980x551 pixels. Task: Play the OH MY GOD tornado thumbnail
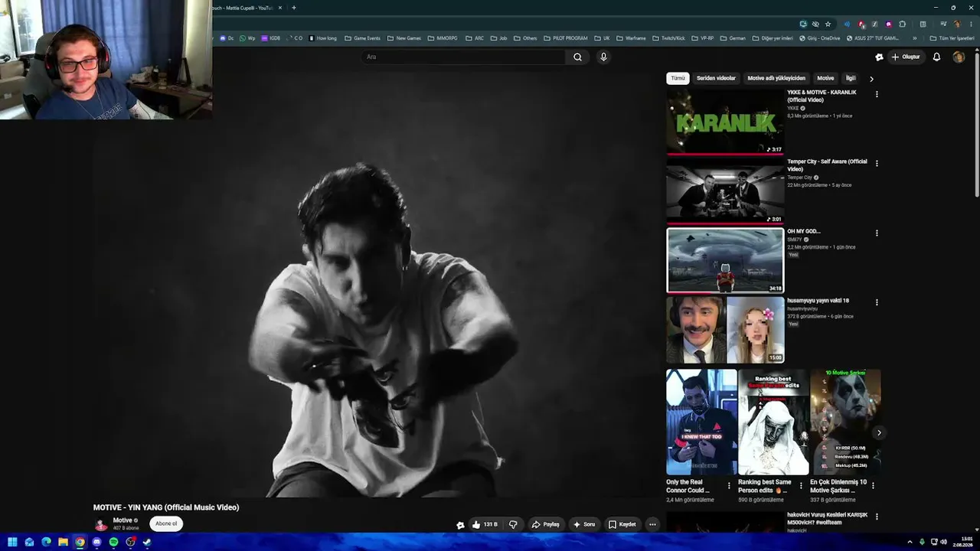(x=725, y=260)
